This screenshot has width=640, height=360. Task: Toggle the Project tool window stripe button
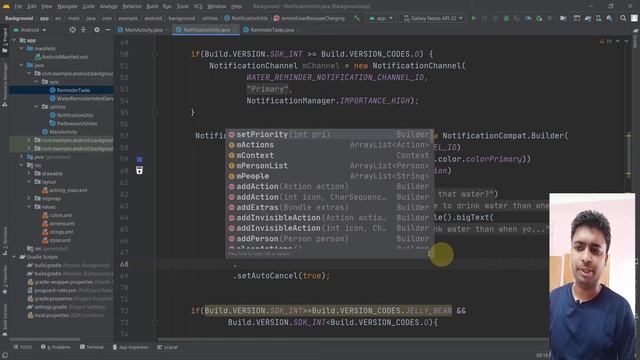click(5, 40)
